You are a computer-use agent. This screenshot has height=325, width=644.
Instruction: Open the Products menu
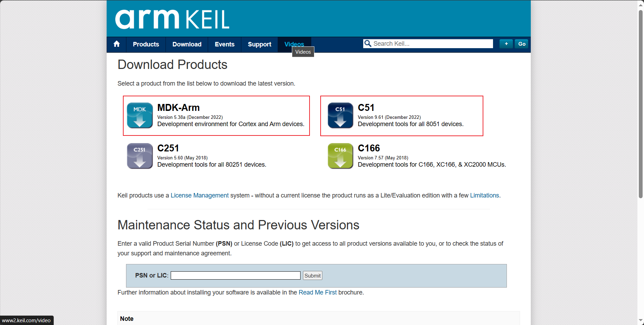146,44
